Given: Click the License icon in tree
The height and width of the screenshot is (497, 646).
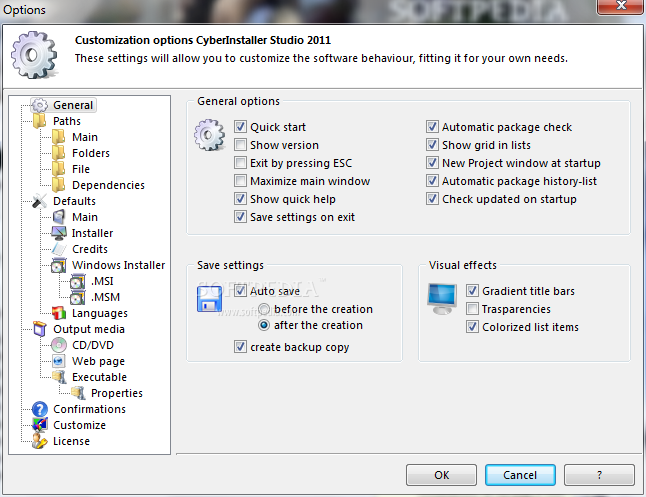Looking at the screenshot, I should click(40, 441).
